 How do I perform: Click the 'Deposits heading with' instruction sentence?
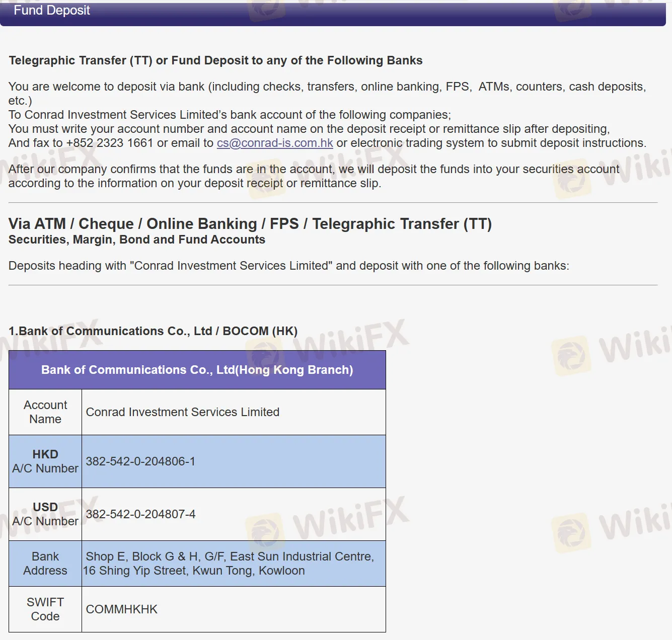click(x=288, y=266)
